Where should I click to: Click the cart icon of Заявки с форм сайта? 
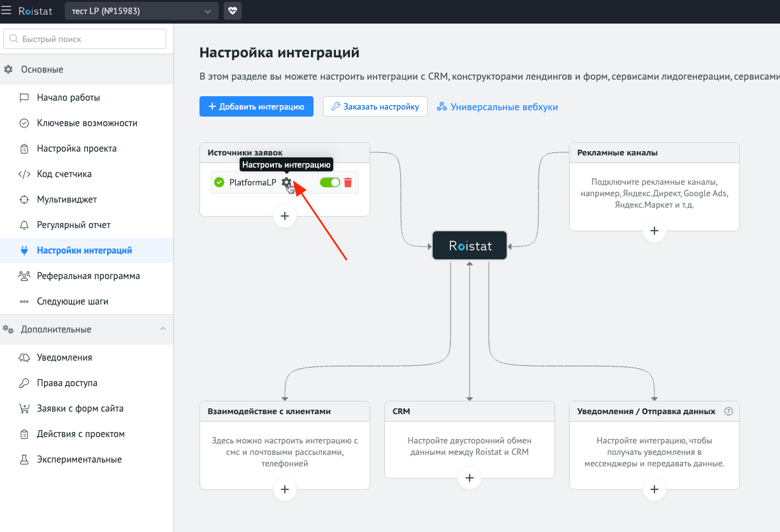[24, 408]
